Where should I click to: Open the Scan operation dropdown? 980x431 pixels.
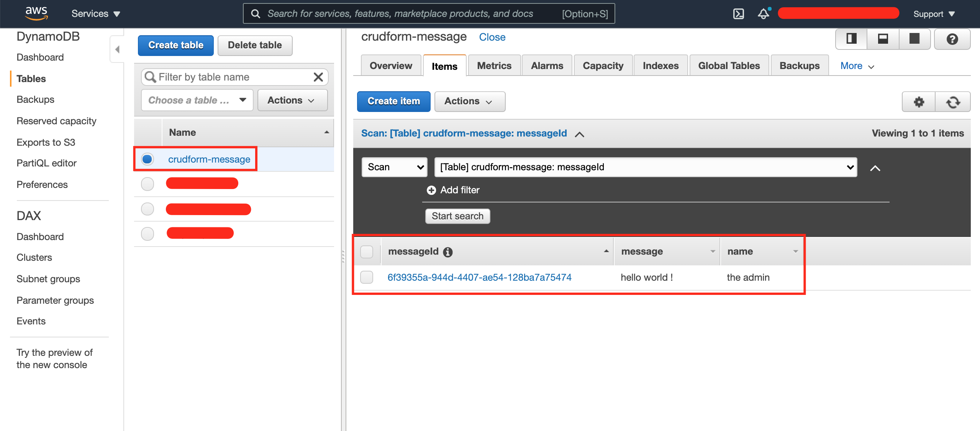(394, 167)
